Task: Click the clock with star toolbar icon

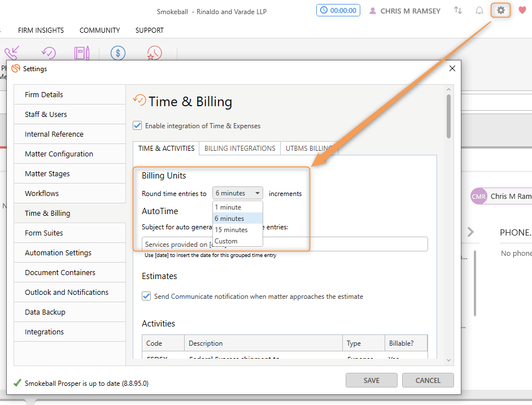Action: 154,53
